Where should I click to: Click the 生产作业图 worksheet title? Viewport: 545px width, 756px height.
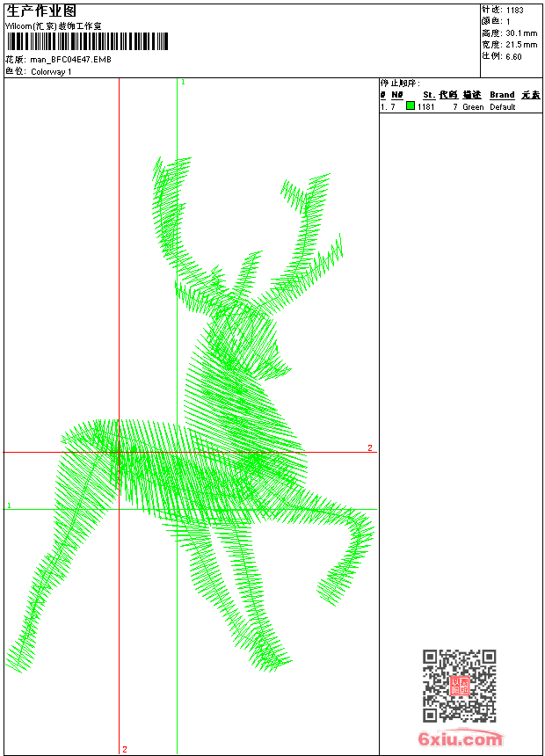(41, 11)
